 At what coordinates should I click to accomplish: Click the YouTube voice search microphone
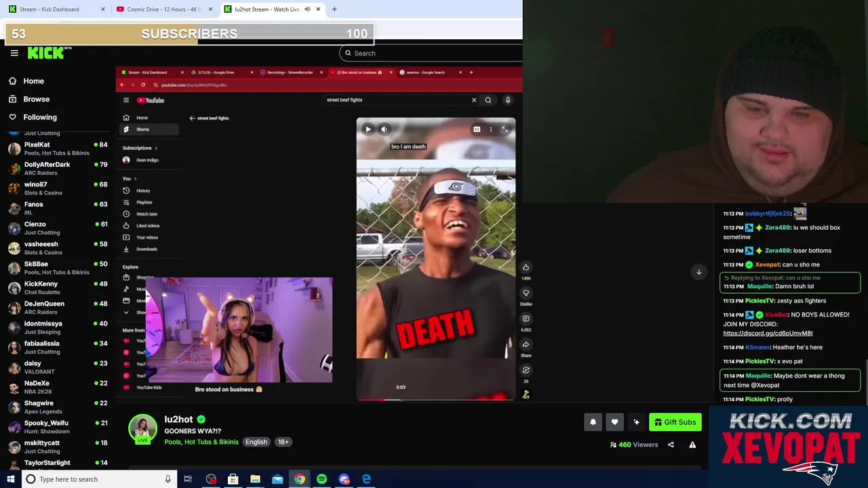[508, 100]
